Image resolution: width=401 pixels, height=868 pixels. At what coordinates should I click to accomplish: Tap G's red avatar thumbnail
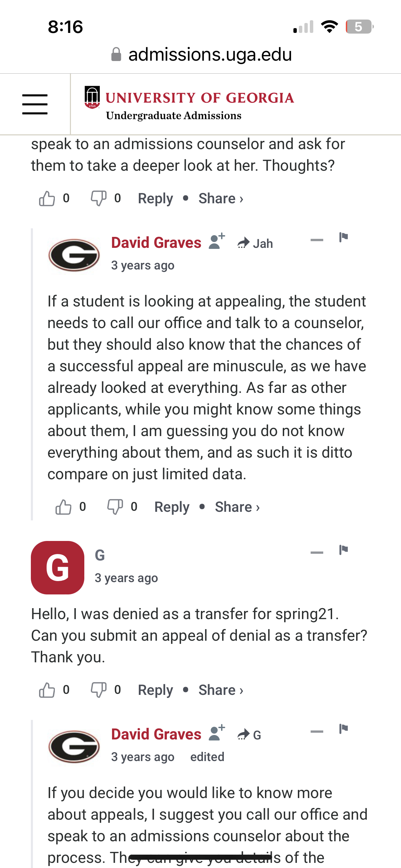pos(58,568)
